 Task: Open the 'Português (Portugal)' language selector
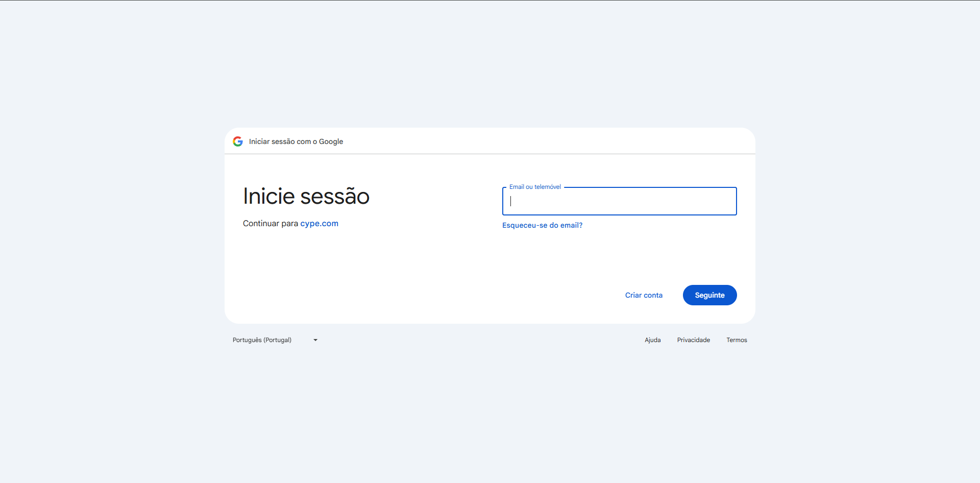pos(262,340)
